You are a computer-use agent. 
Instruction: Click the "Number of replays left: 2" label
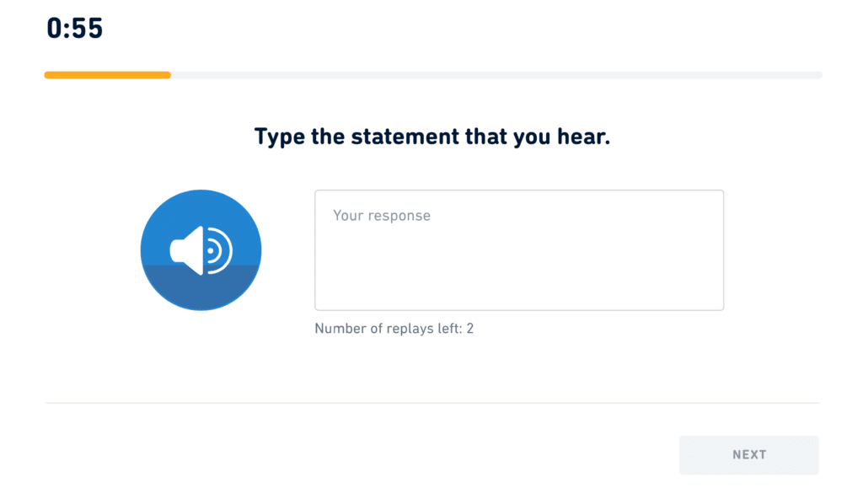pyautogui.click(x=394, y=328)
